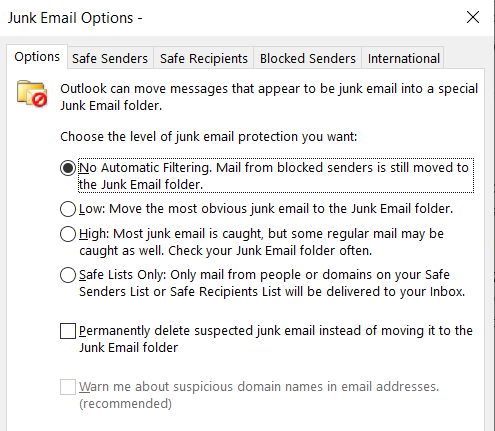Go to the Safe Recipients tab

204,58
